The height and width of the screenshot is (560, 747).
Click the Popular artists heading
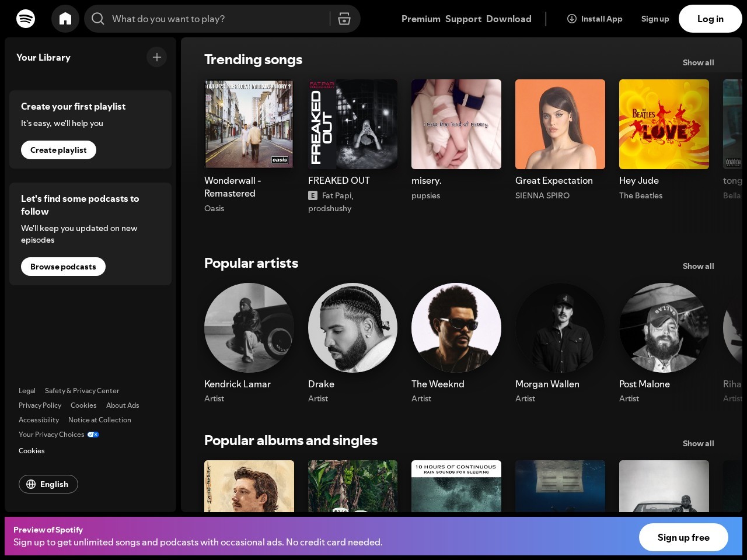coord(251,263)
